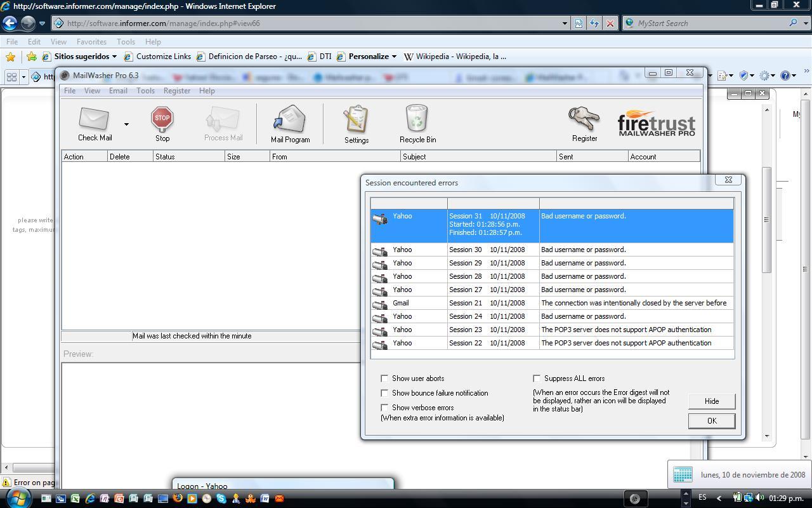Open the Favorites star in IE
This screenshot has width=812, height=508.
[10, 57]
